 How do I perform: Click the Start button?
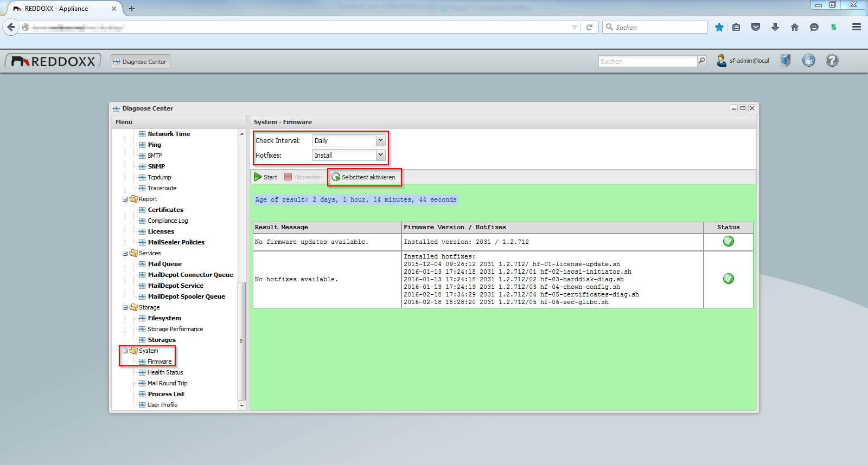click(266, 177)
